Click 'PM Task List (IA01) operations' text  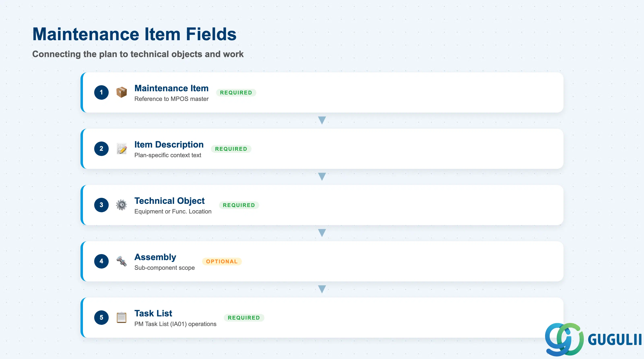pyautogui.click(x=175, y=324)
